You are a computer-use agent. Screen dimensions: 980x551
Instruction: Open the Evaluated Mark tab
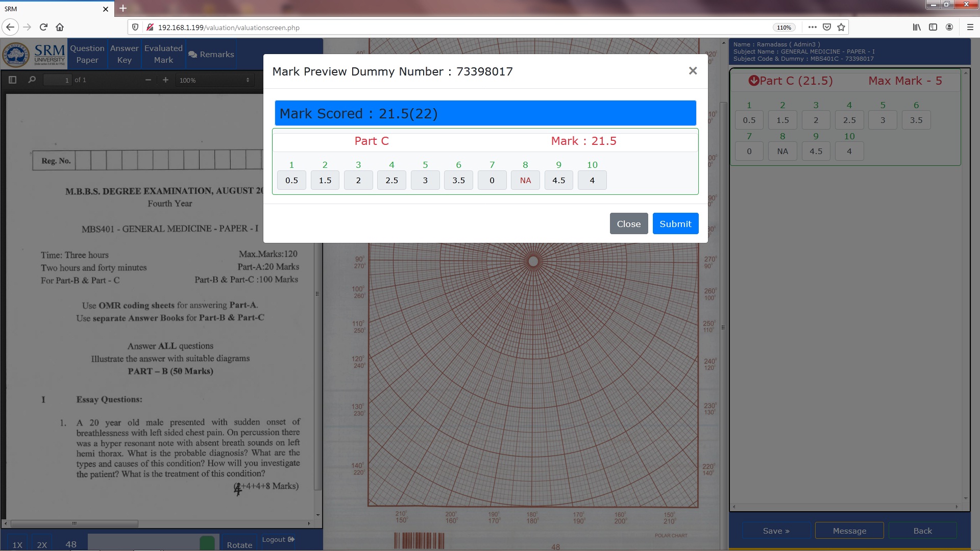(163, 54)
